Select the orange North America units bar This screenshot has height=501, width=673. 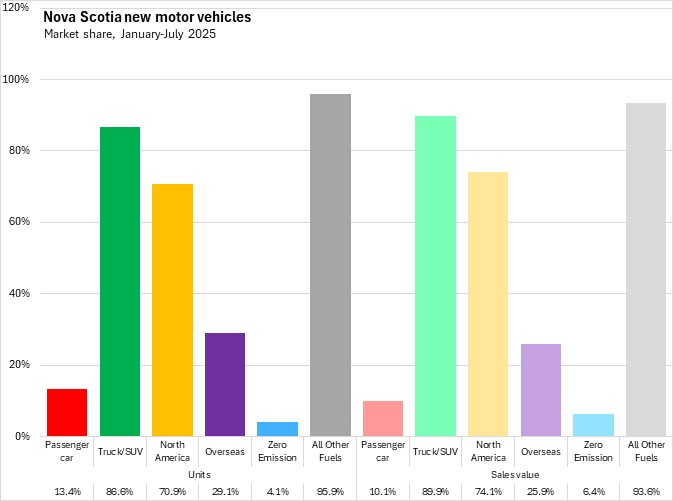coord(172,310)
